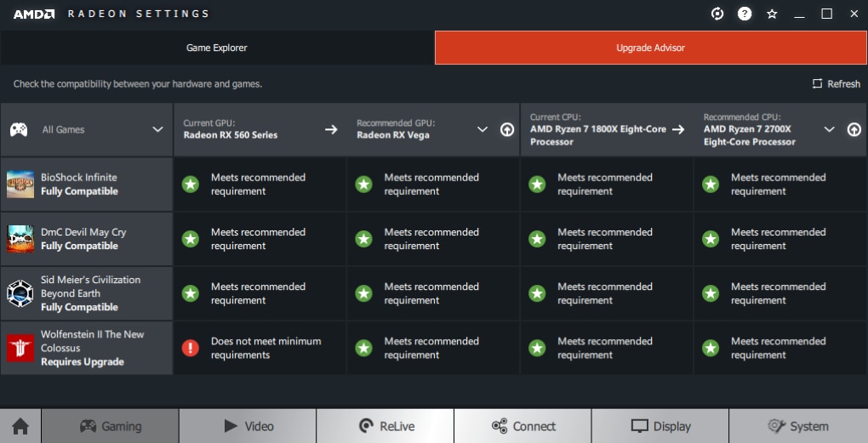Image resolution: width=868 pixels, height=443 pixels.
Task: Close the Radeon Settings window
Action: click(854, 14)
